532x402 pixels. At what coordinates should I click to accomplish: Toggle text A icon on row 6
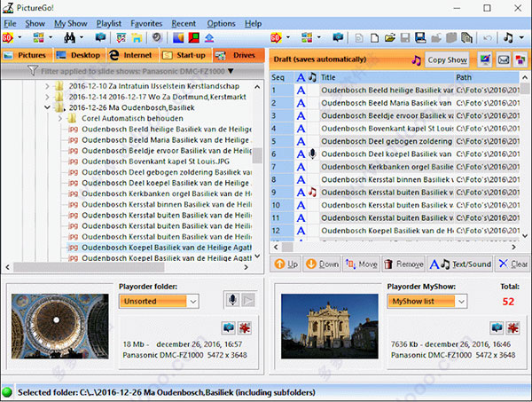click(301, 154)
